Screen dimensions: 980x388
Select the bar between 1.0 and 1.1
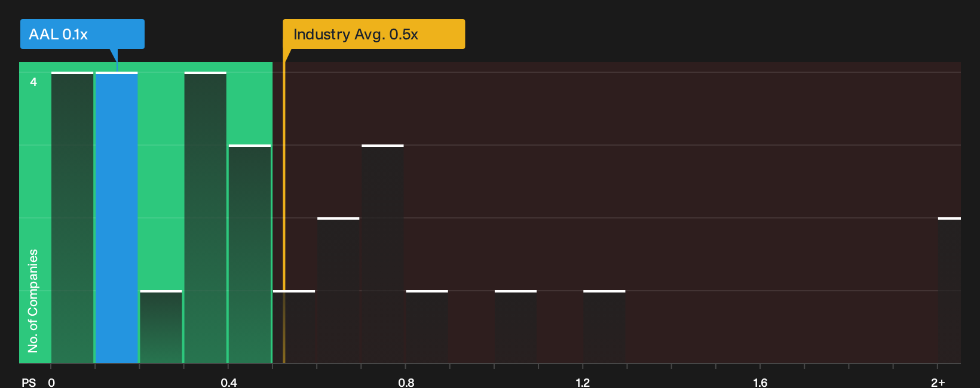(516, 327)
